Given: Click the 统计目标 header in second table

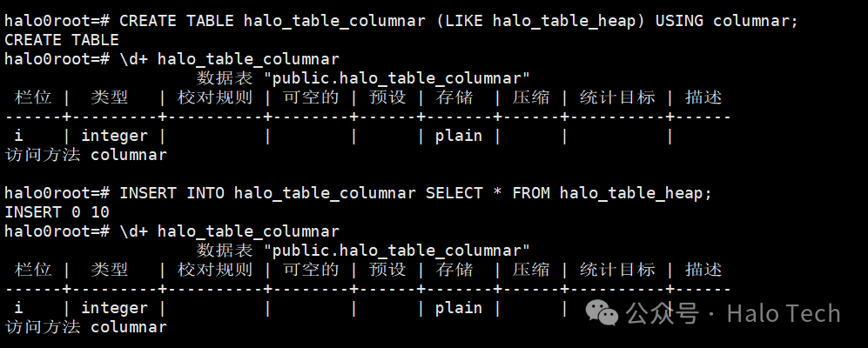Looking at the screenshot, I should 617,270.
